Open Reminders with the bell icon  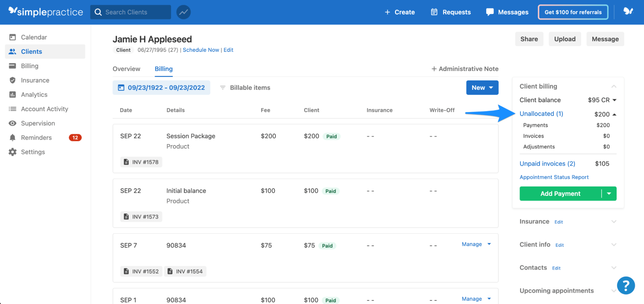12,137
